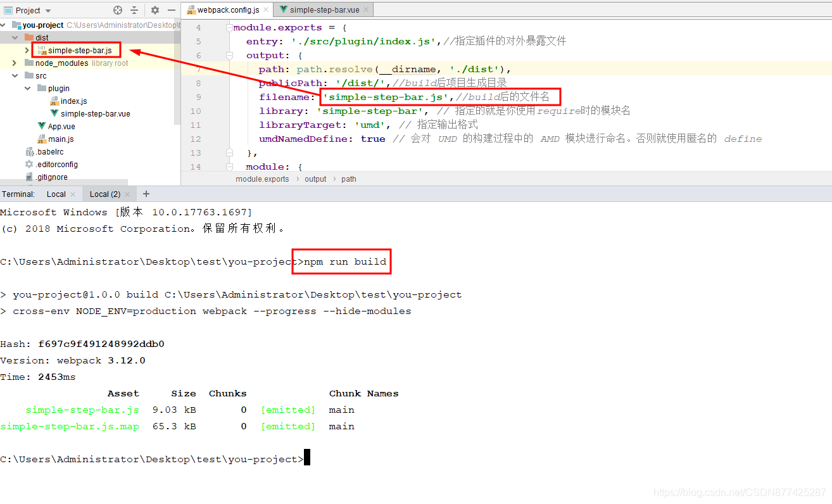Add a new terminal session
The height and width of the screenshot is (504, 832).
pos(146,194)
